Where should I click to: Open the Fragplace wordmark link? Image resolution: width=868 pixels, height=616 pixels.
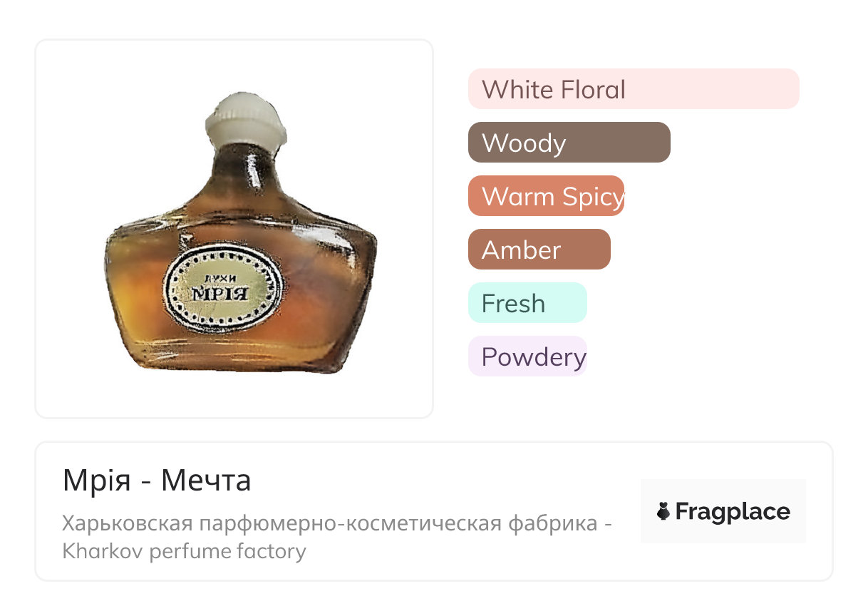(733, 511)
